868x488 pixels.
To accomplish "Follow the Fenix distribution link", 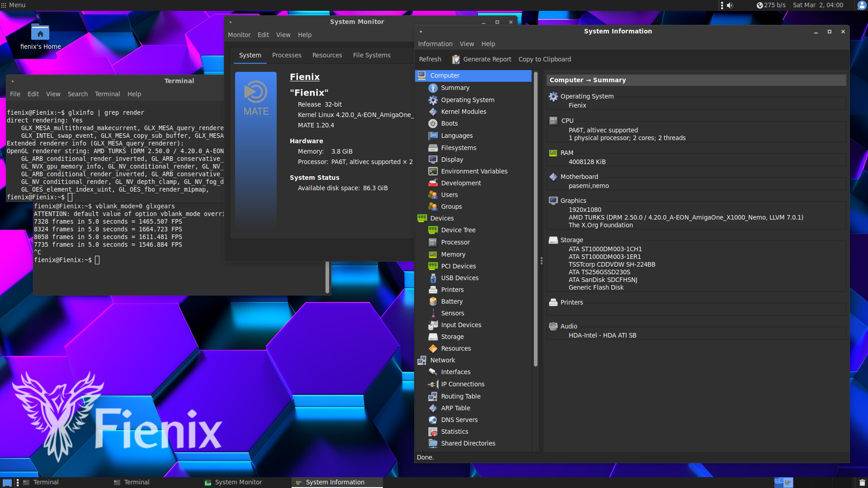I will point(304,77).
